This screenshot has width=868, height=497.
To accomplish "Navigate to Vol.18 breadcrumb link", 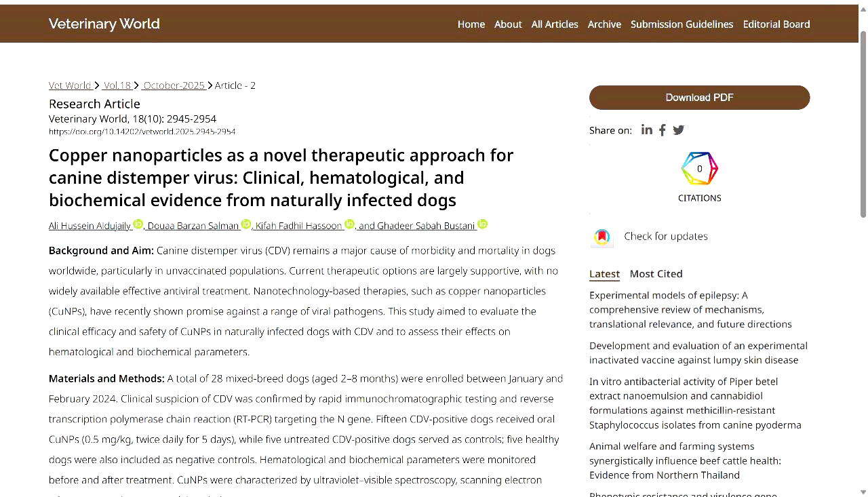I will (x=117, y=85).
